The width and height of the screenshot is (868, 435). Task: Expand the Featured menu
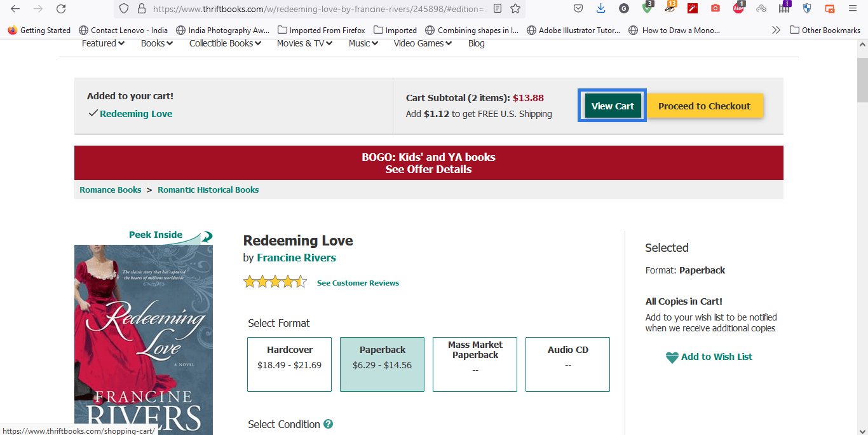tap(103, 43)
